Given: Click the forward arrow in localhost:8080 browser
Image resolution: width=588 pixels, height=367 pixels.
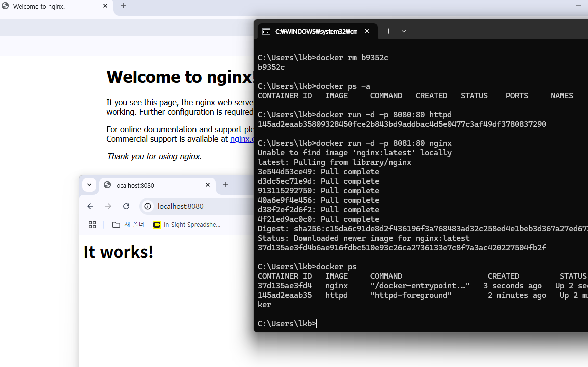Looking at the screenshot, I should 108,206.
